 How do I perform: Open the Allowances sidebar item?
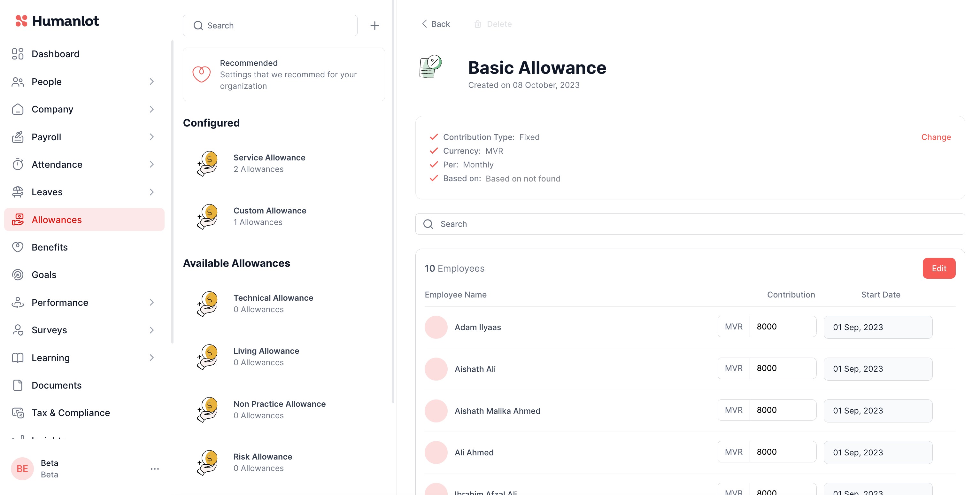[x=56, y=220]
